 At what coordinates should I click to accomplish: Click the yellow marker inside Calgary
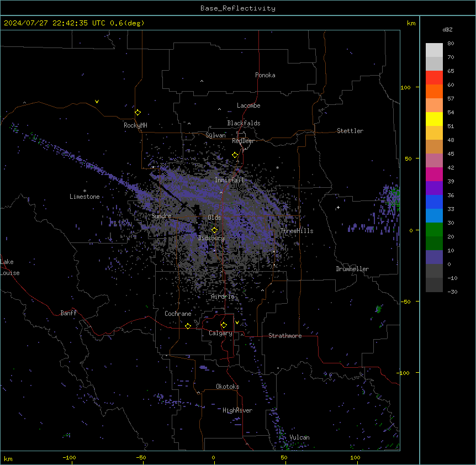pyautogui.click(x=224, y=325)
